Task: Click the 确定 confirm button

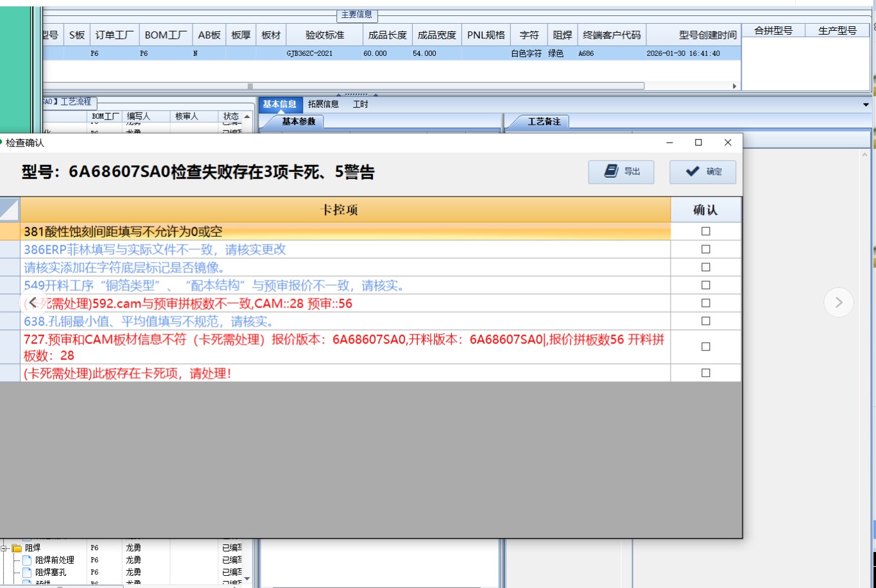Action: [x=703, y=171]
